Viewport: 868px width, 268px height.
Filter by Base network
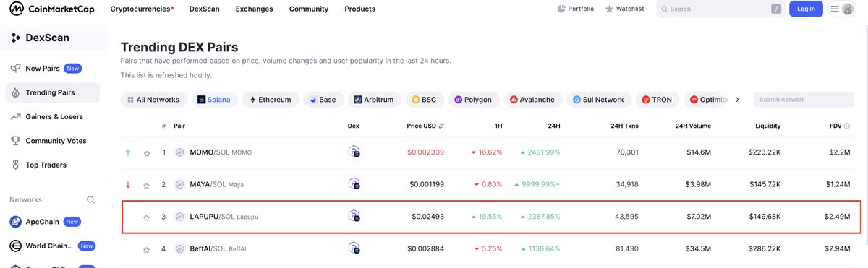pos(323,100)
